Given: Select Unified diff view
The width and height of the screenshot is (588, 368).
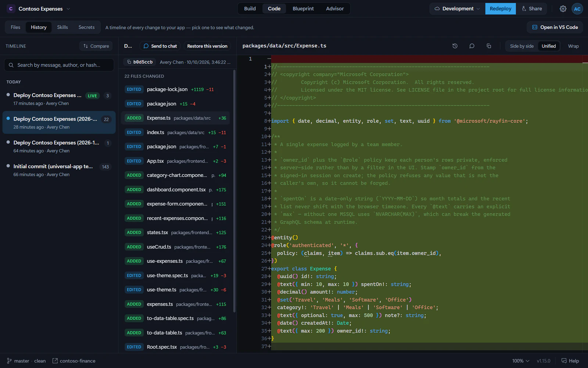Looking at the screenshot, I should coord(549,46).
